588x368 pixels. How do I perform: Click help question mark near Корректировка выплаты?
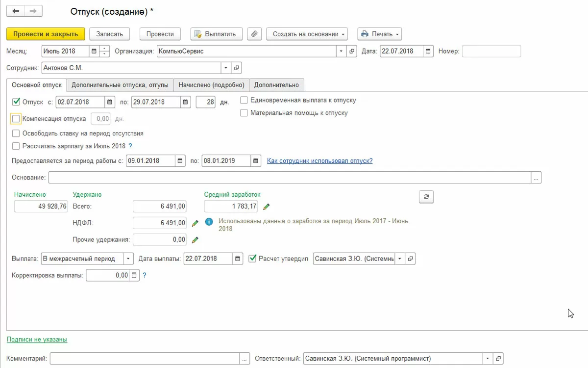pyautogui.click(x=145, y=276)
